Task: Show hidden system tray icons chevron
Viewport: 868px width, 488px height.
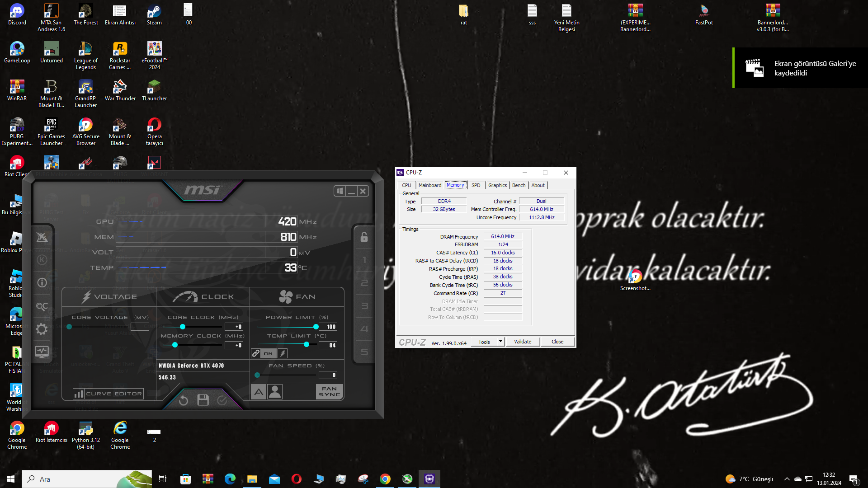Action: (x=787, y=479)
